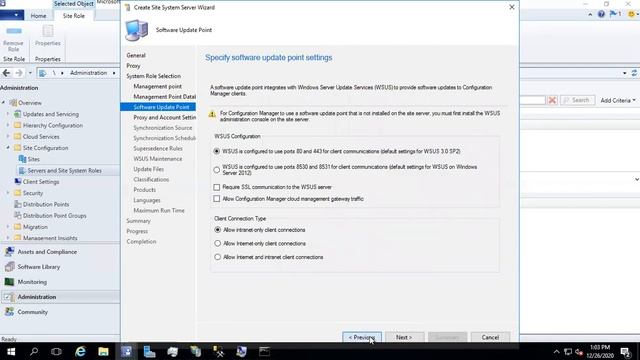Go to Management point wizard step
The height and width of the screenshot is (360, 640).
tap(158, 87)
